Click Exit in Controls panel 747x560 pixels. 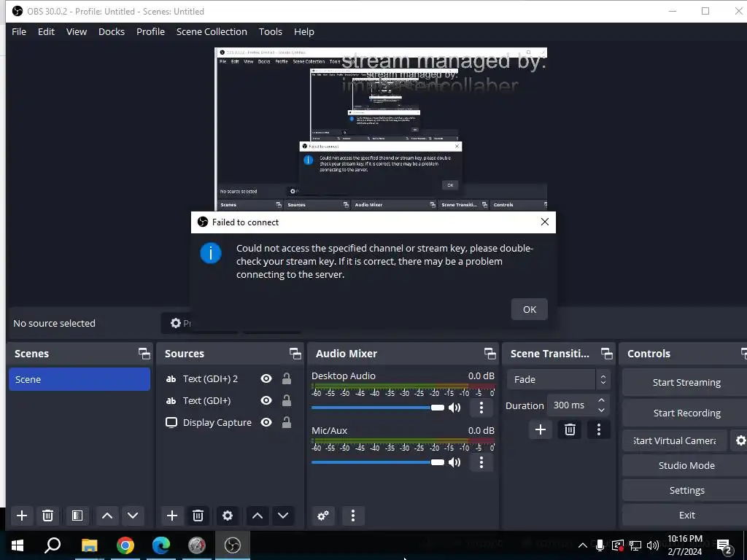pyautogui.click(x=686, y=515)
